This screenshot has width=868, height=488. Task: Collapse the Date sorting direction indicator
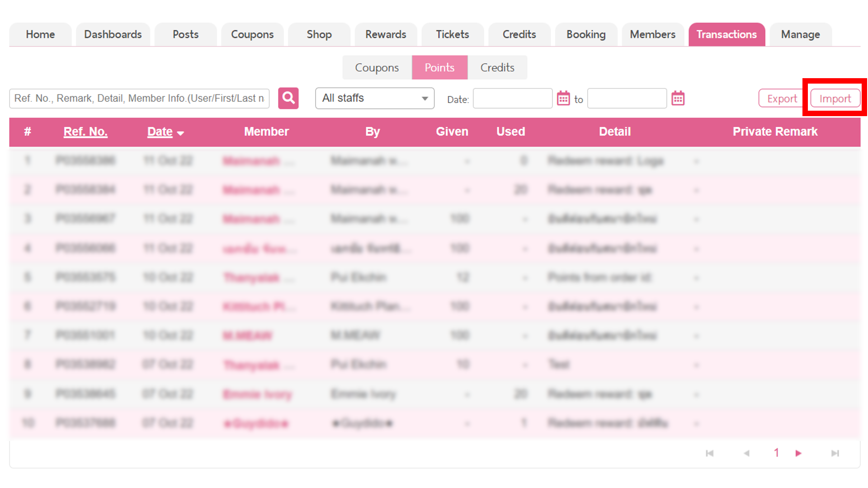tap(181, 133)
